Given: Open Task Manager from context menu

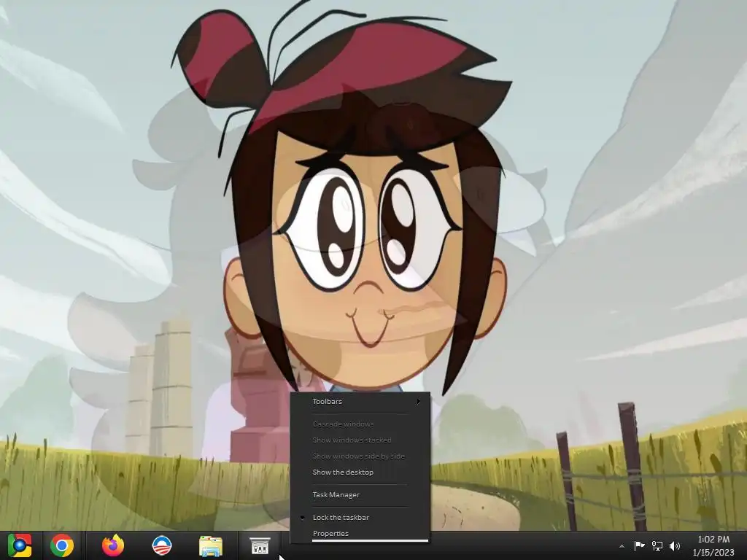Looking at the screenshot, I should coord(360,495).
